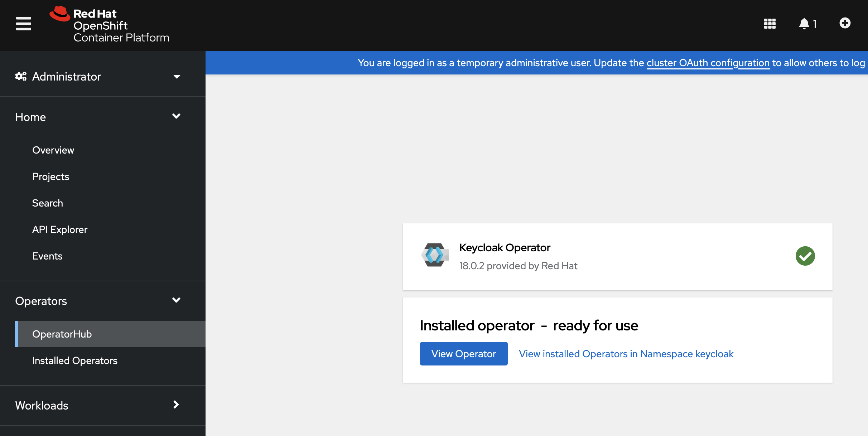The width and height of the screenshot is (868, 436).
Task: Follow the cluster OAuth configuration link
Action: pyautogui.click(x=708, y=63)
